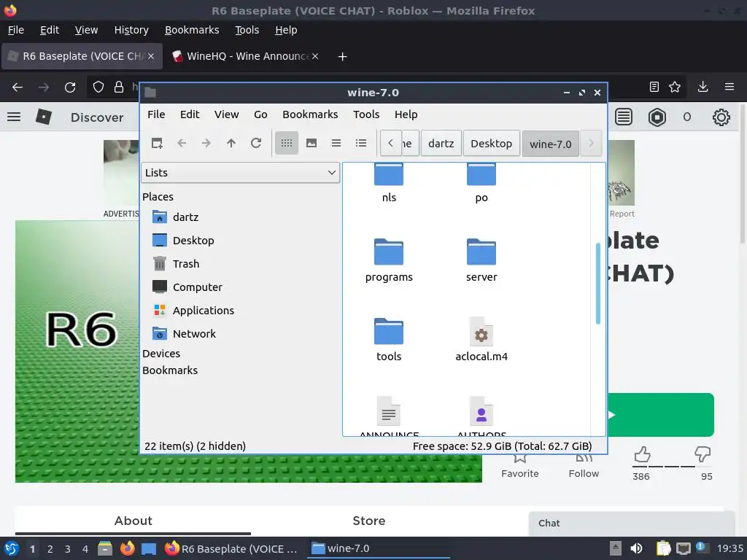Open Roblox settings gear
This screenshot has width=747, height=560.
721,117
